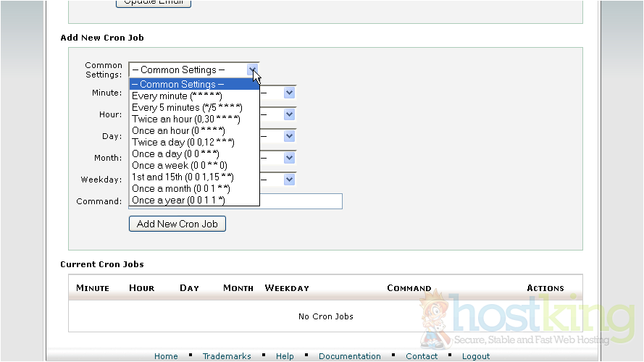Open the Home footer link
644x362 pixels.
click(166, 356)
